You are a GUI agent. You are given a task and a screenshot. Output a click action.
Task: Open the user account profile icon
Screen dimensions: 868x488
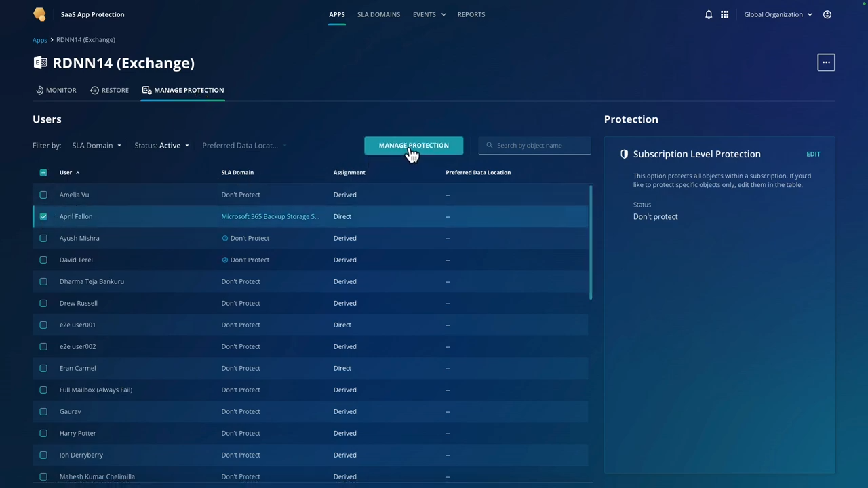(x=827, y=14)
